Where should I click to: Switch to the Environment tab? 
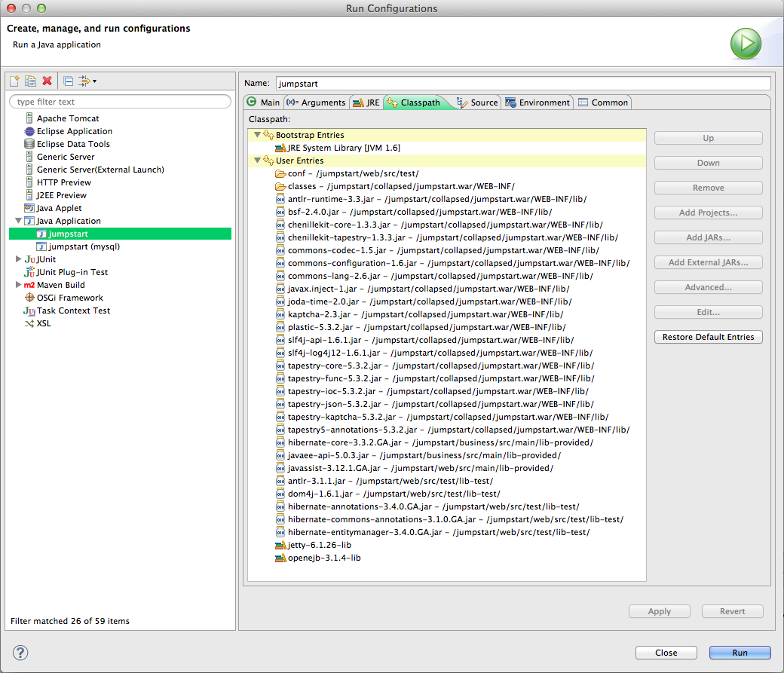tap(537, 102)
